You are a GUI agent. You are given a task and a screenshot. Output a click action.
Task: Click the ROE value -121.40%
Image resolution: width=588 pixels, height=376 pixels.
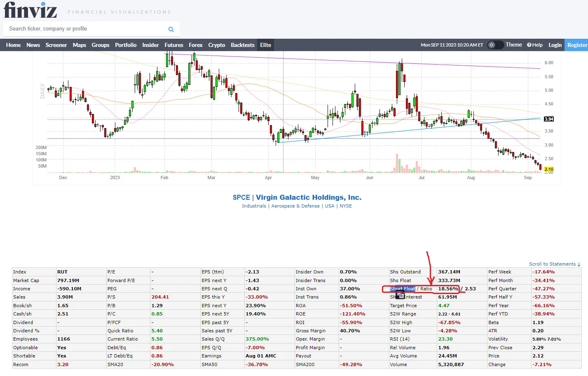point(353,314)
